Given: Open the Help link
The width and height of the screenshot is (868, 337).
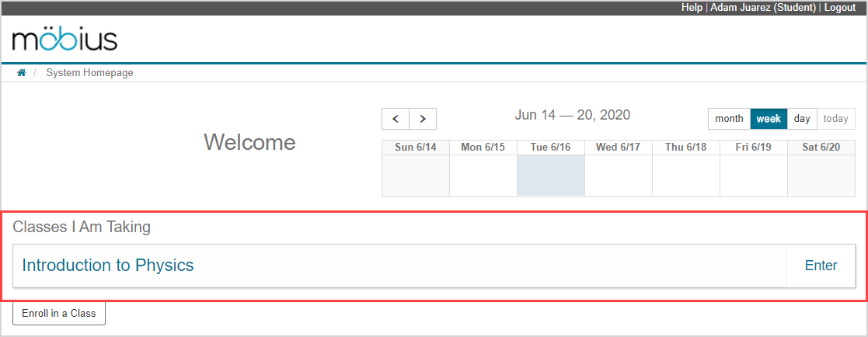Looking at the screenshot, I should (692, 7).
